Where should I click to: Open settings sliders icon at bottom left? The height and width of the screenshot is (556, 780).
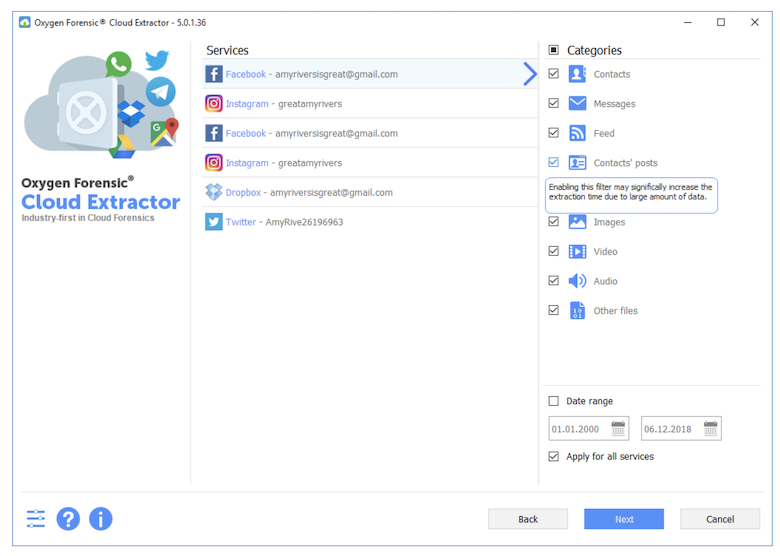(x=36, y=519)
